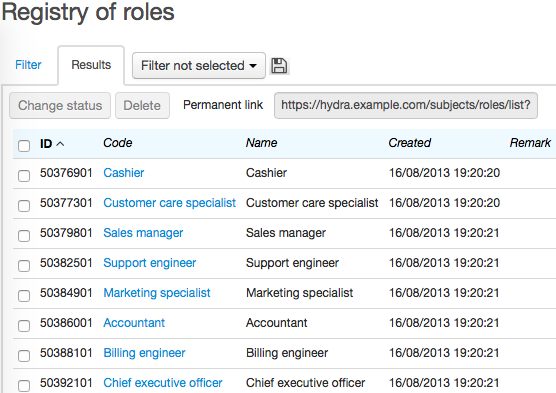
Task: Click ID 50379801 cell
Action: click(66, 233)
